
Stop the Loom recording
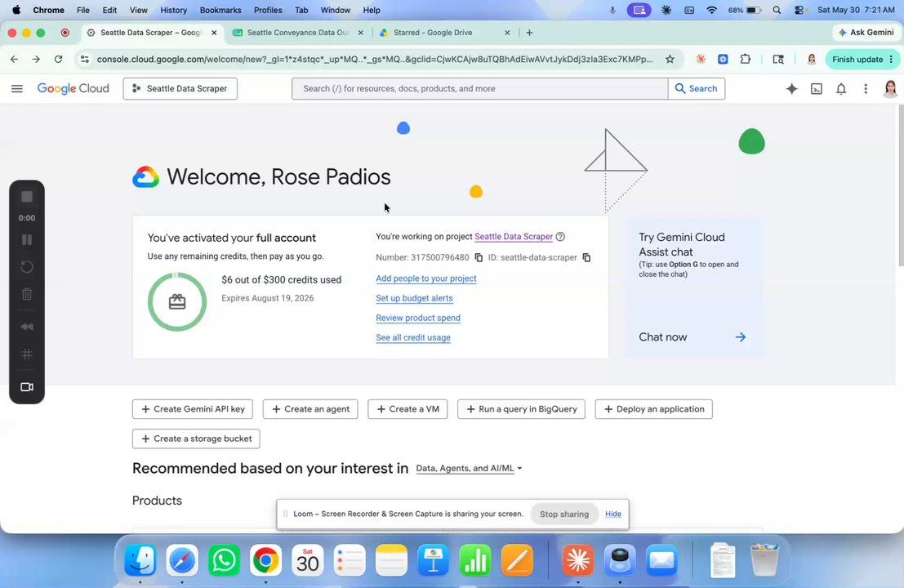[x=26, y=197]
